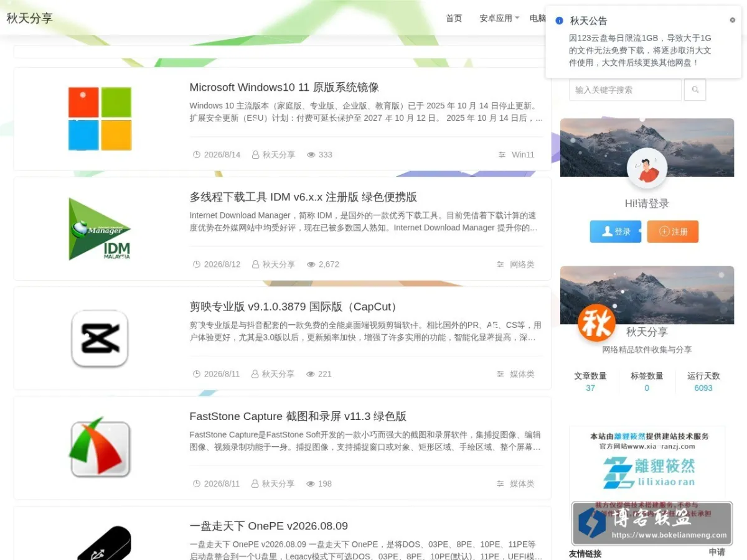Close the 秋天公告 notification

point(732,20)
